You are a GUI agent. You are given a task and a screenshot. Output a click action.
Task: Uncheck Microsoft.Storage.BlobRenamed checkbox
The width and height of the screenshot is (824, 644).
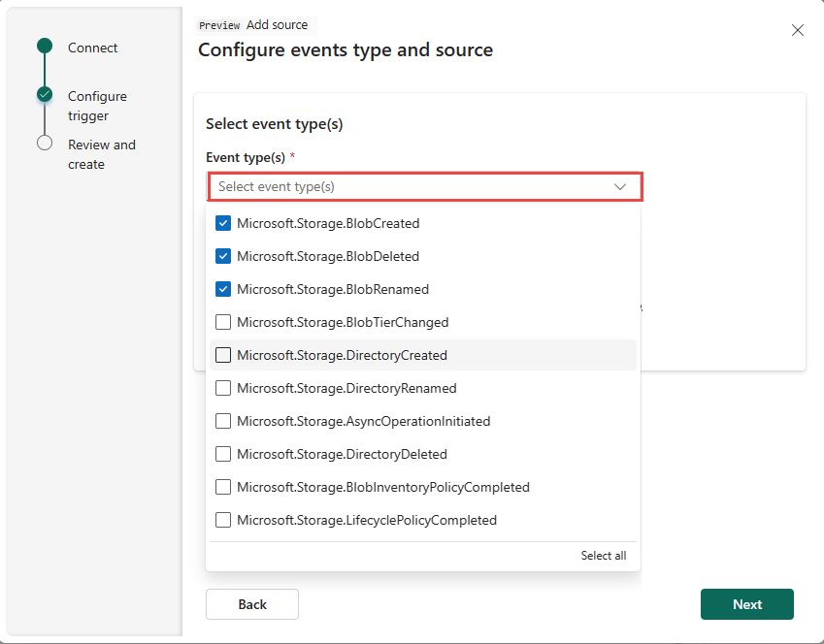point(223,289)
